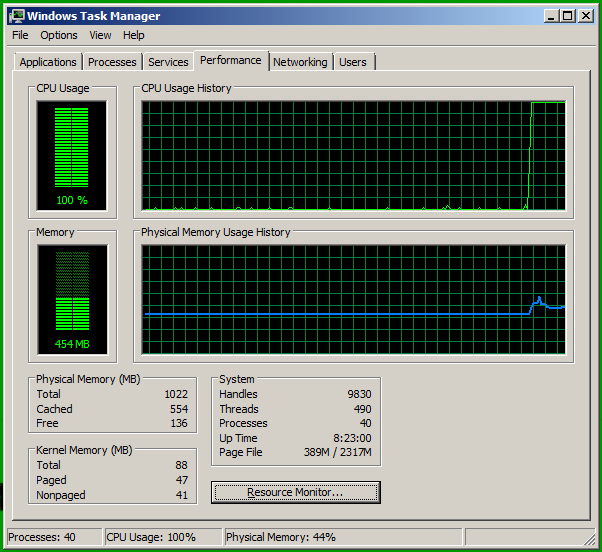The image size is (602, 552).
Task: Click the Physical Memory Usage History graph
Action: coord(354,300)
